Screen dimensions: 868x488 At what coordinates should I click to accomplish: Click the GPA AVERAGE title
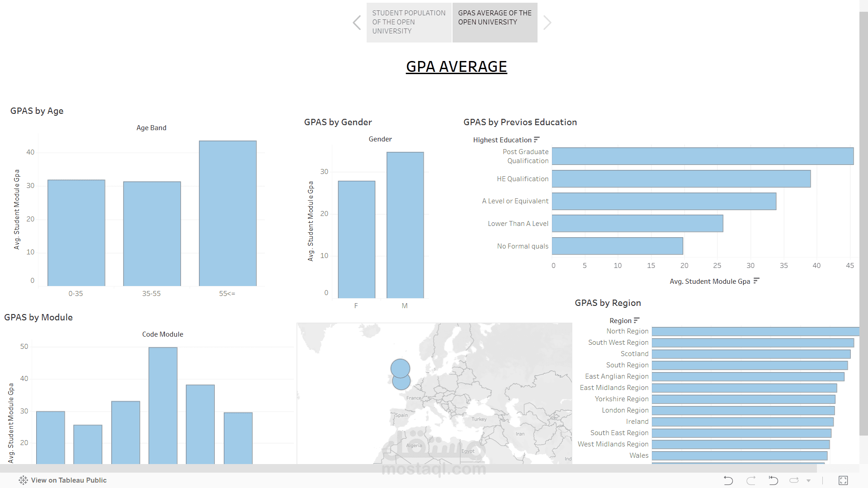(x=456, y=66)
